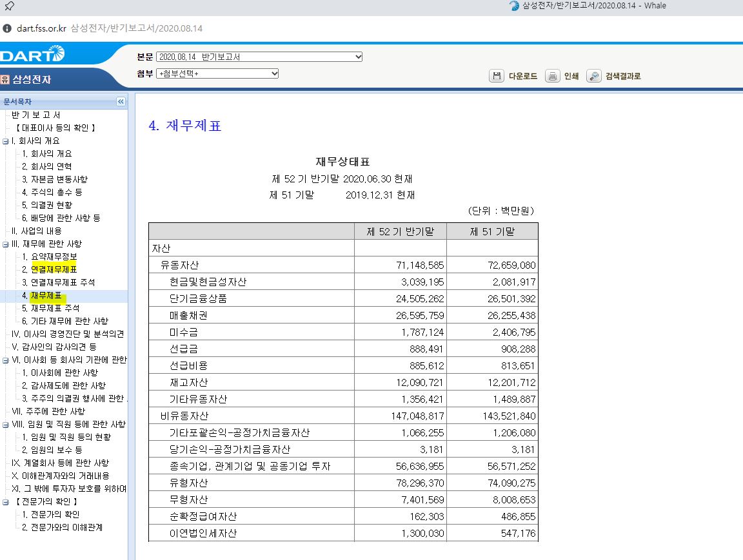Click the site info icon beside dart.fss.or.kr
The image size is (743, 560).
point(7,28)
